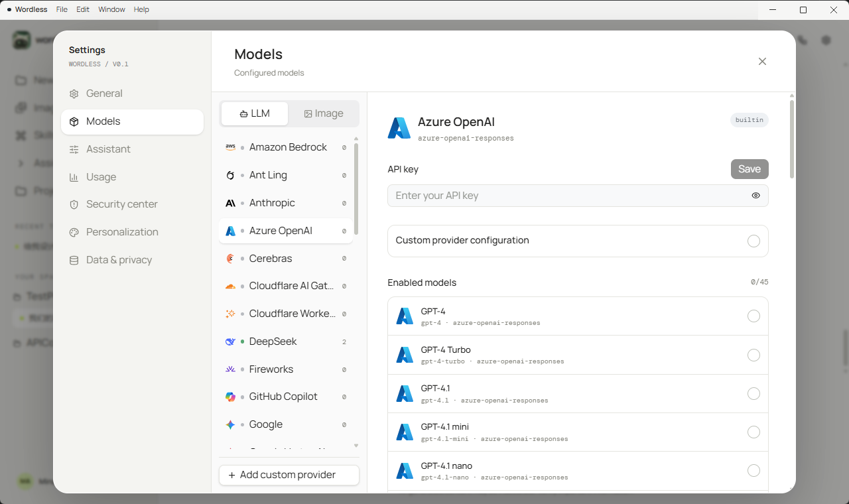Click the DeepSeek model count 2
Screen dimensions: 849x504
coord(344,342)
